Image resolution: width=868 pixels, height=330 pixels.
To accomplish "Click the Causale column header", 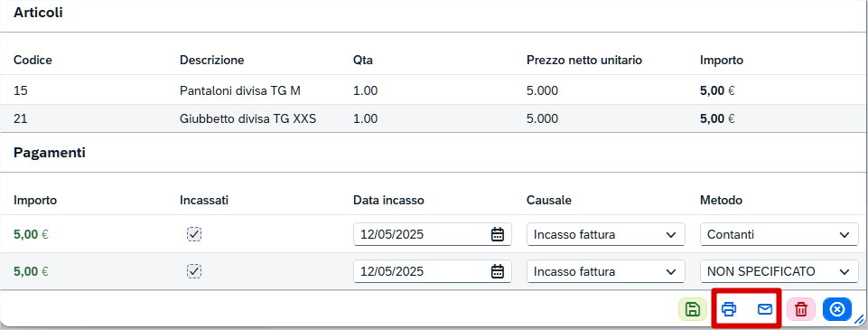I will 549,201.
